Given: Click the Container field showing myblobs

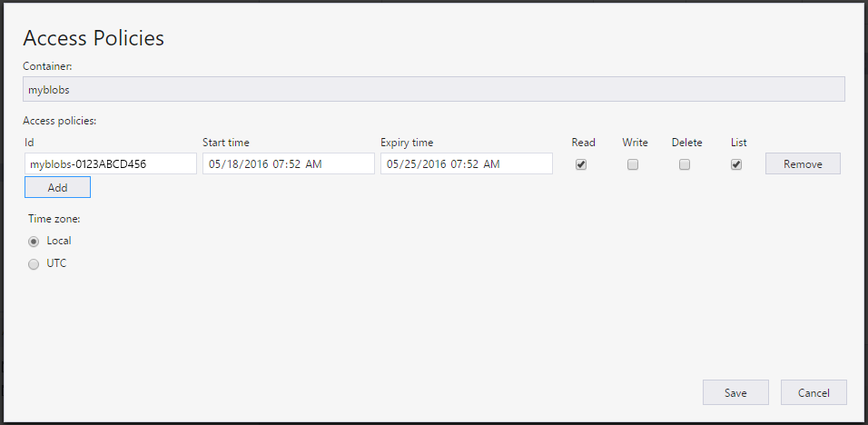Looking at the screenshot, I should 434,89.
